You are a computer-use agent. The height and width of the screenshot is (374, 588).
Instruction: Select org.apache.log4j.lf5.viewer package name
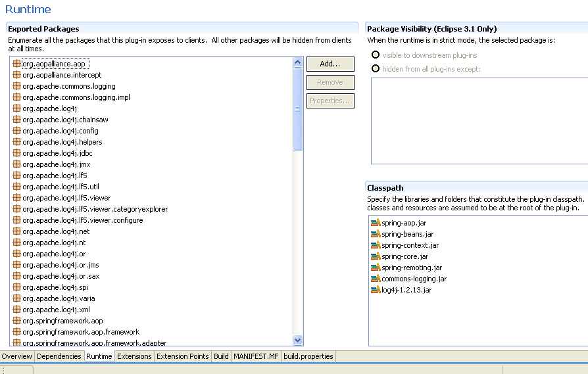(66, 198)
